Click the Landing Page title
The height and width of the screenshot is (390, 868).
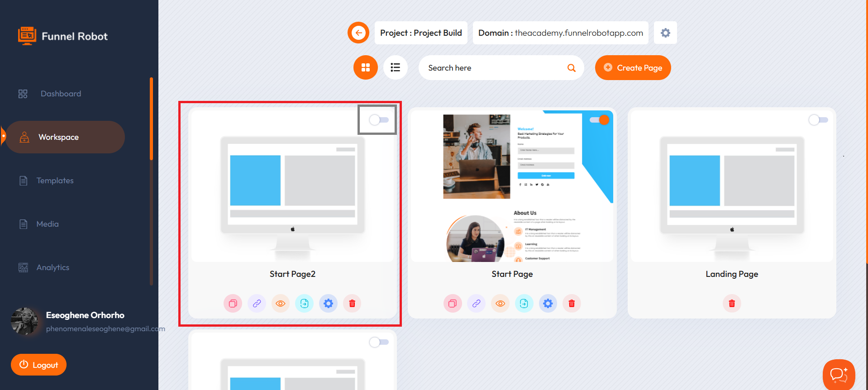[732, 274]
